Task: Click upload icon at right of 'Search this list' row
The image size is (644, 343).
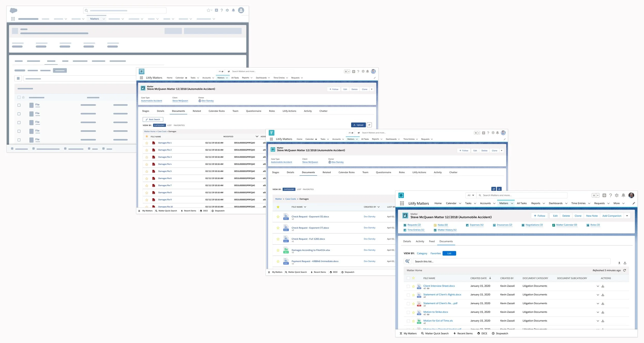Action: pos(625,263)
